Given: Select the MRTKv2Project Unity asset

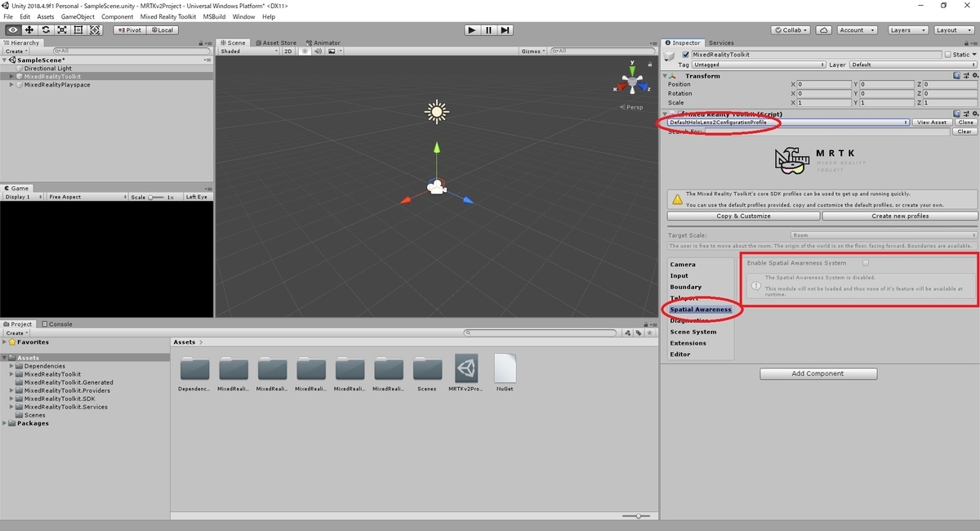Looking at the screenshot, I should tap(466, 373).
